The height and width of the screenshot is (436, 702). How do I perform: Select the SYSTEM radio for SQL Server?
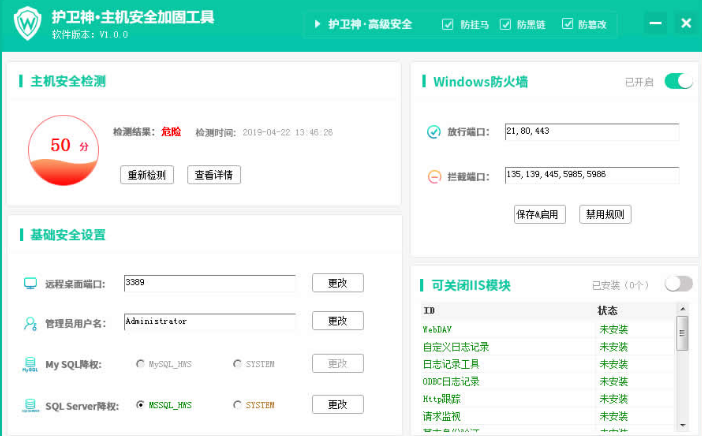[238, 405]
